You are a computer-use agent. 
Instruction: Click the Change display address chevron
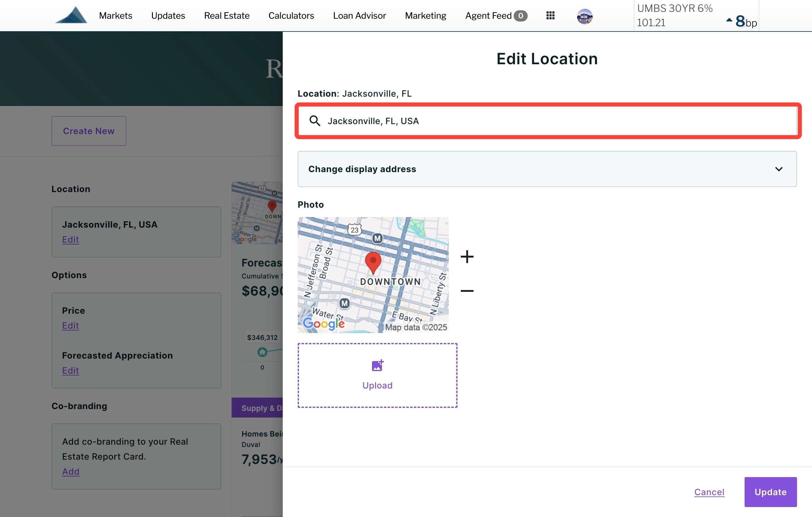779,169
